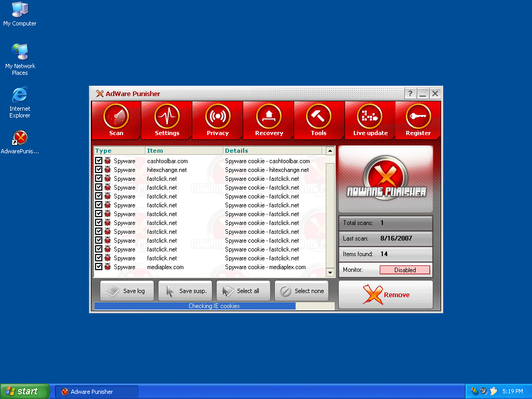532x399 pixels.
Task: Click the Register key icon
Action: [x=418, y=119]
